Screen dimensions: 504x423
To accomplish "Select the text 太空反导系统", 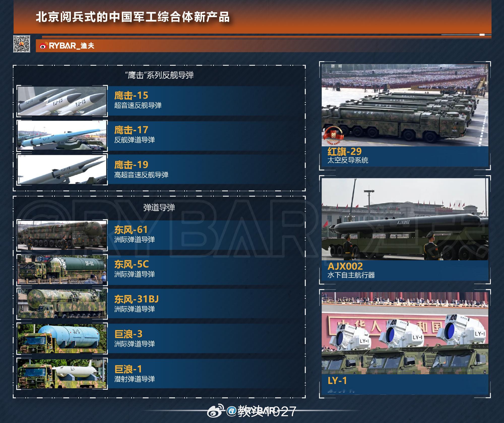I will 348,160.
